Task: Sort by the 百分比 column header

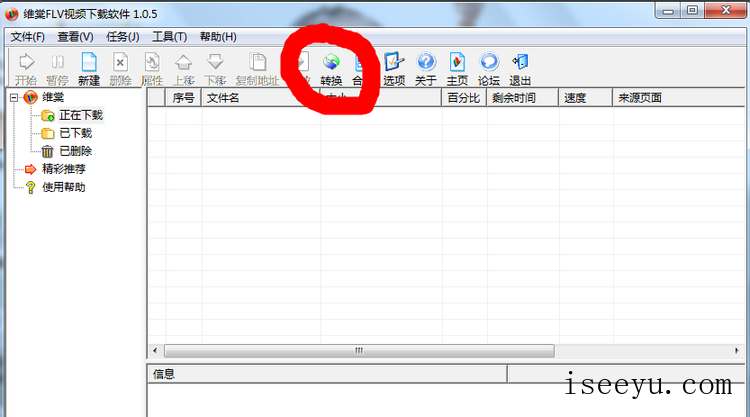Action: [x=463, y=98]
